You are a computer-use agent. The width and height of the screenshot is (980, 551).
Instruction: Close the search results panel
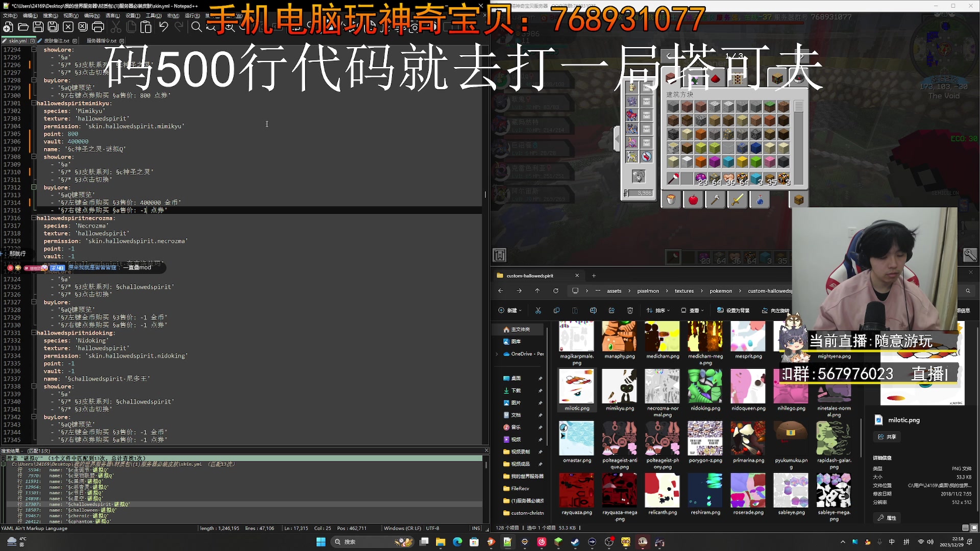[x=486, y=450]
